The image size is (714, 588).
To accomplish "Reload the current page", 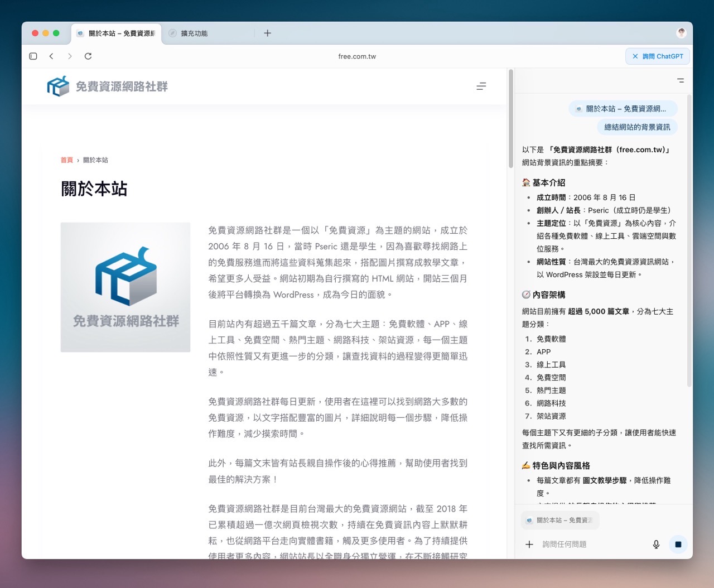I will [88, 56].
